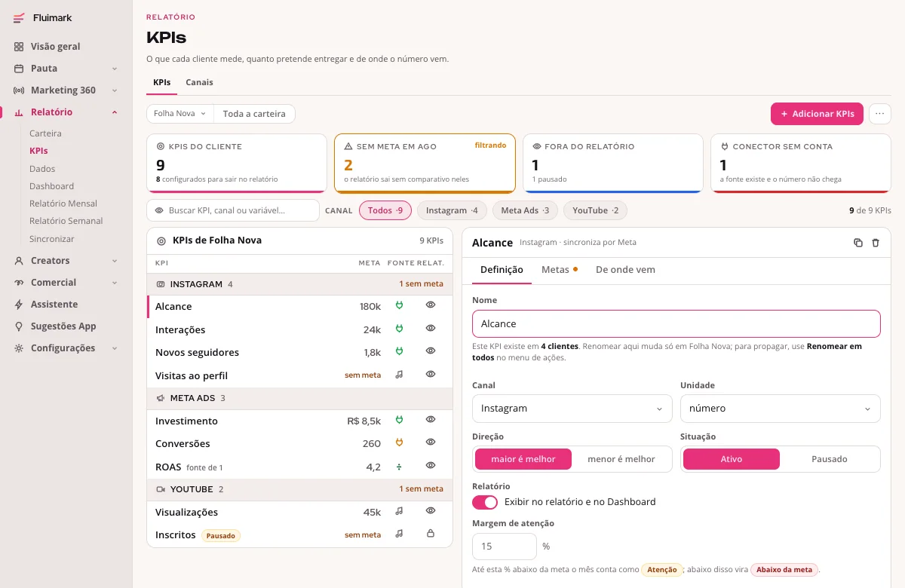Open the De onde vem tab
The image size is (905, 588).
click(x=625, y=269)
